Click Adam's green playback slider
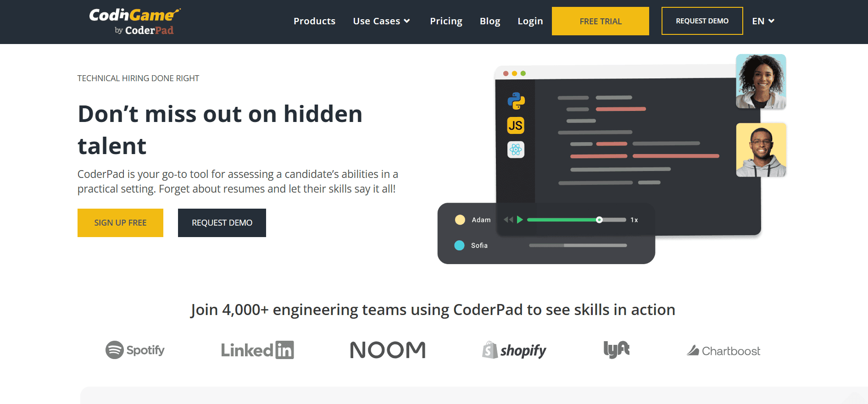Viewport: 868px width, 404px height. point(577,220)
